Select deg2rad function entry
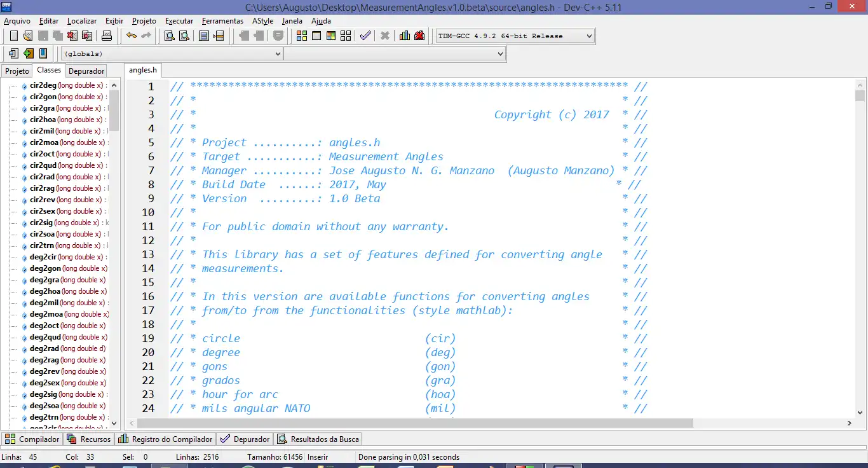Image resolution: width=868 pixels, height=468 pixels. tap(64, 348)
